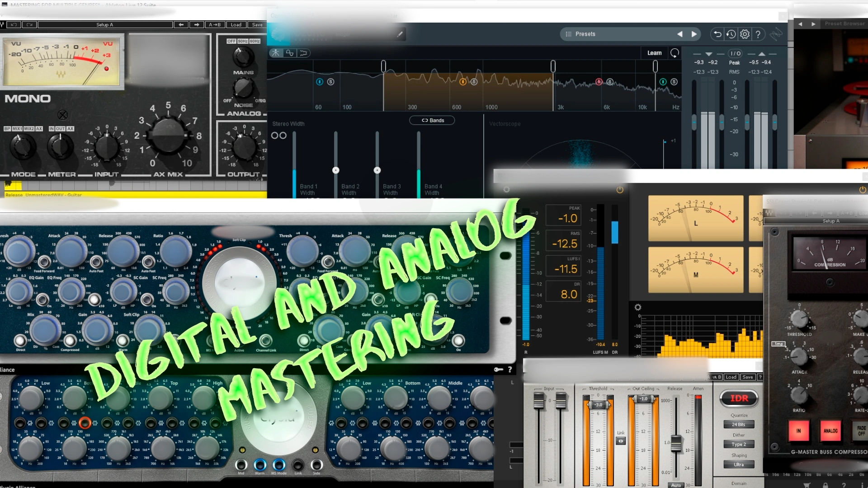
Task: Click the Learn button
Action: tap(654, 53)
